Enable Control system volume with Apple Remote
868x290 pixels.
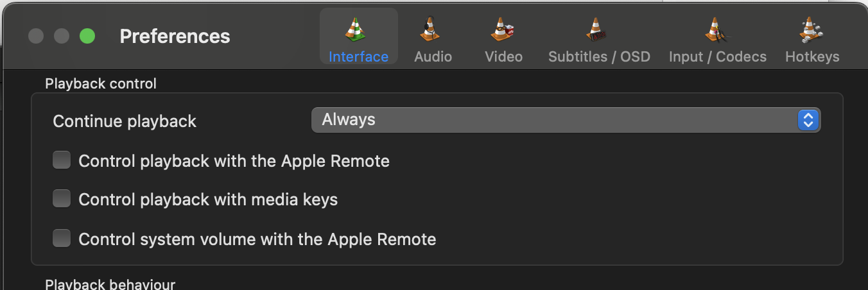pos(62,239)
